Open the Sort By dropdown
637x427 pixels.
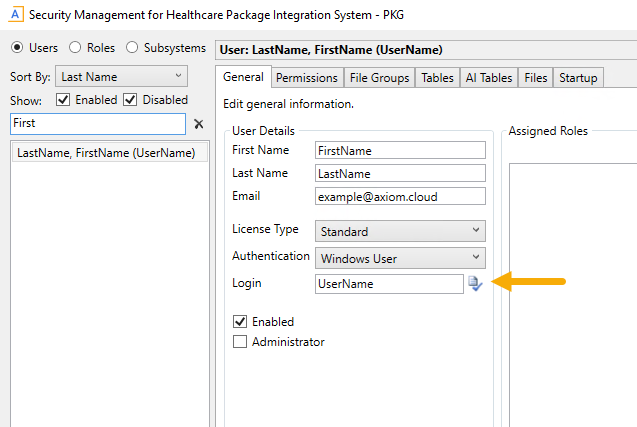point(121,76)
